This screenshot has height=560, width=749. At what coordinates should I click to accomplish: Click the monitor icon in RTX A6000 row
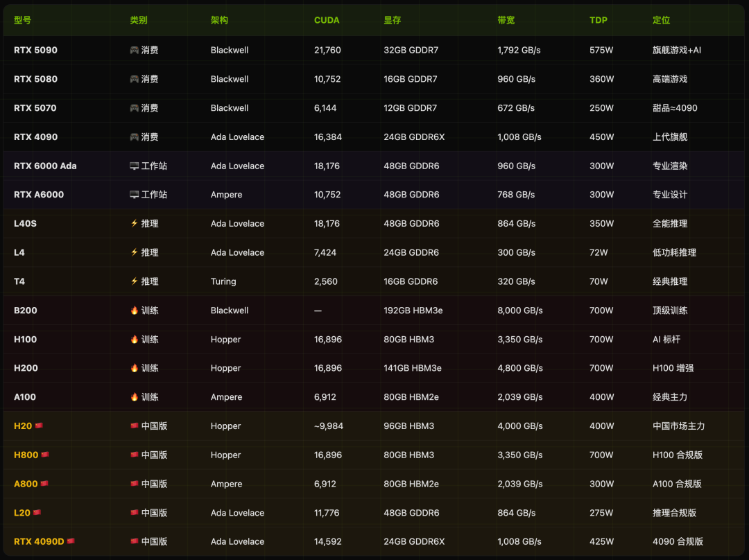click(135, 195)
